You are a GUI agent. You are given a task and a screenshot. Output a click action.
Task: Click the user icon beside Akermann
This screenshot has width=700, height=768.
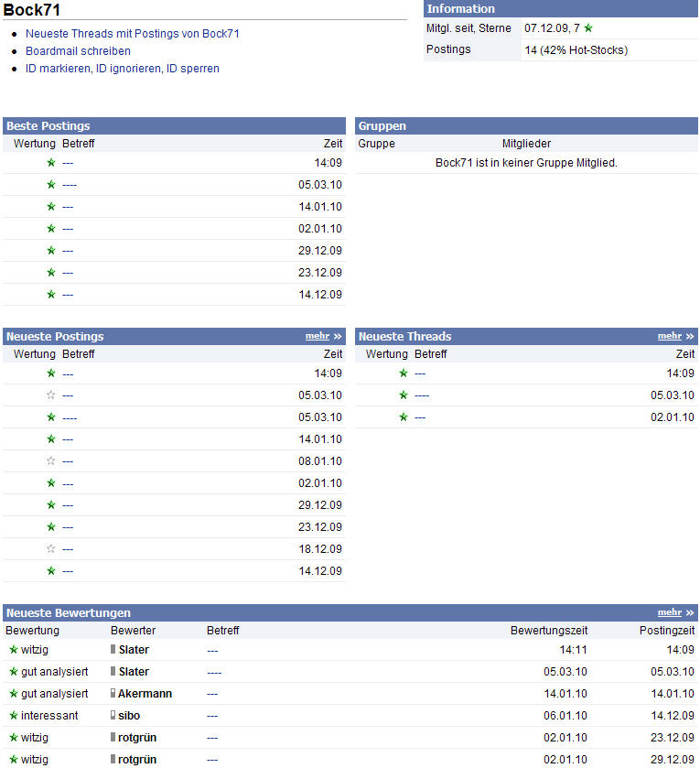[x=113, y=694]
